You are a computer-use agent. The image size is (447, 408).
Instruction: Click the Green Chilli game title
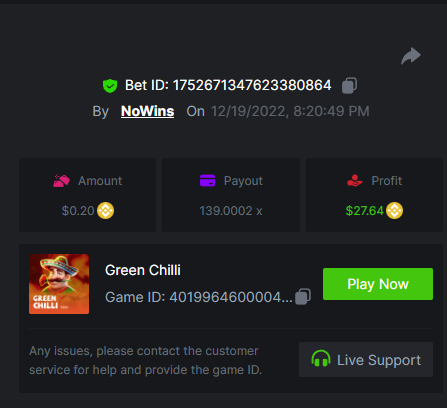tap(143, 270)
